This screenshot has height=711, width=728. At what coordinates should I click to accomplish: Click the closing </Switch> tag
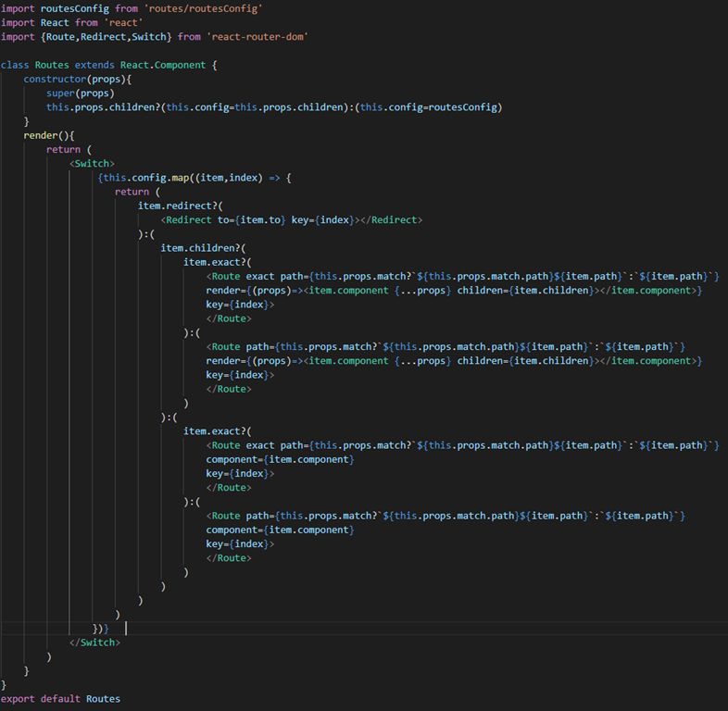(94, 642)
